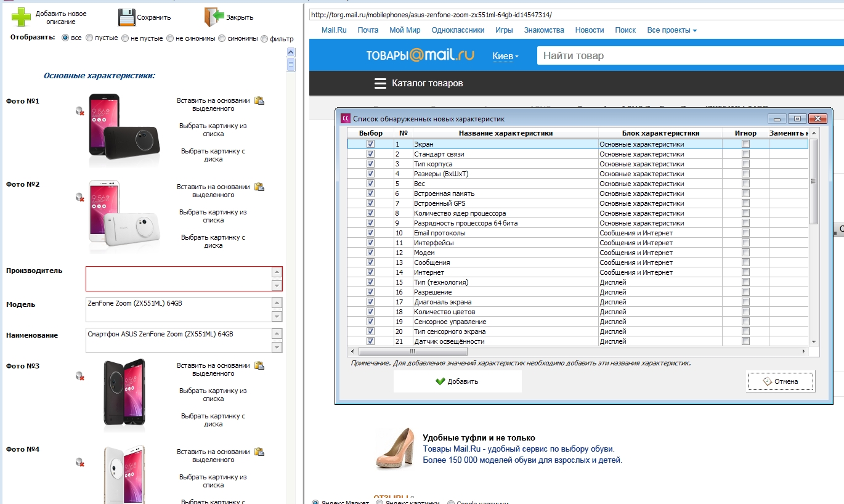Click the Отмена button icon
Image resolution: width=844 pixels, height=504 pixels.
point(768,381)
